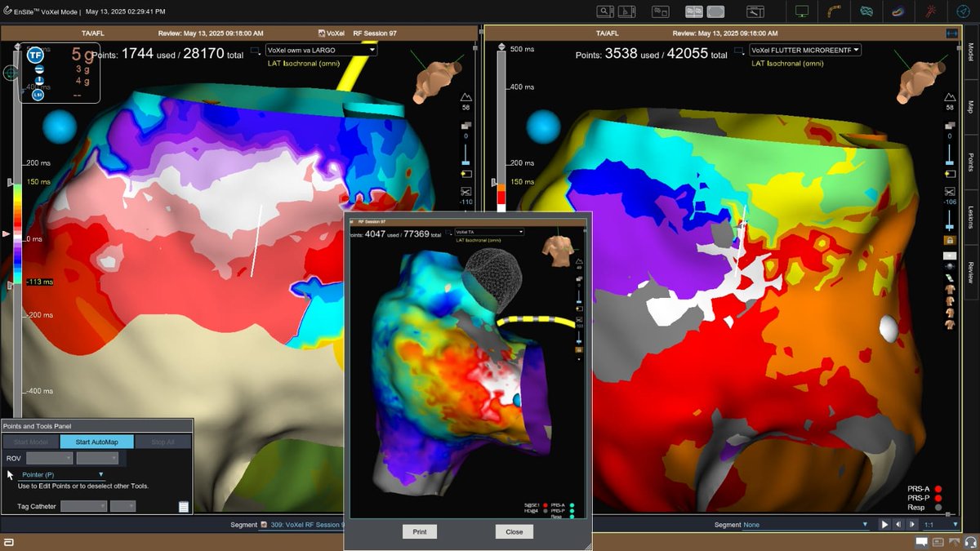Click the step-back playback button
980x551 pixels.
[898, 525]
